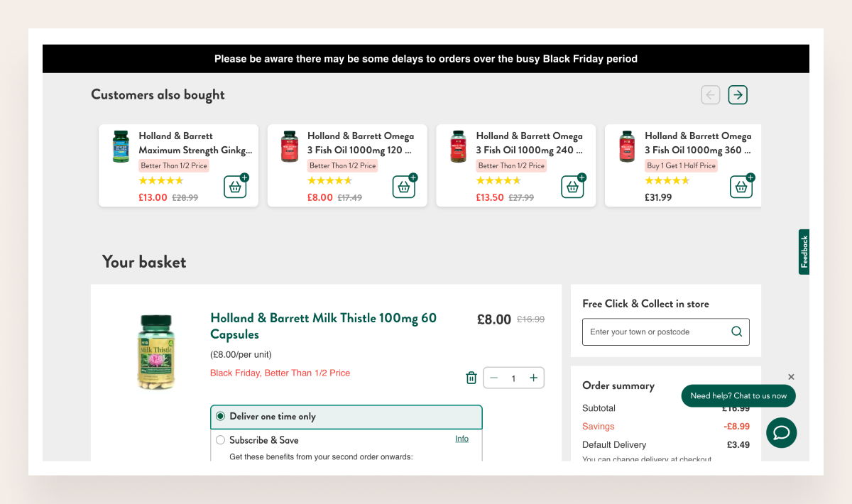Open the Subscribe & Save Info link
This screenshot has height=504, width=852.
point(462,439)
